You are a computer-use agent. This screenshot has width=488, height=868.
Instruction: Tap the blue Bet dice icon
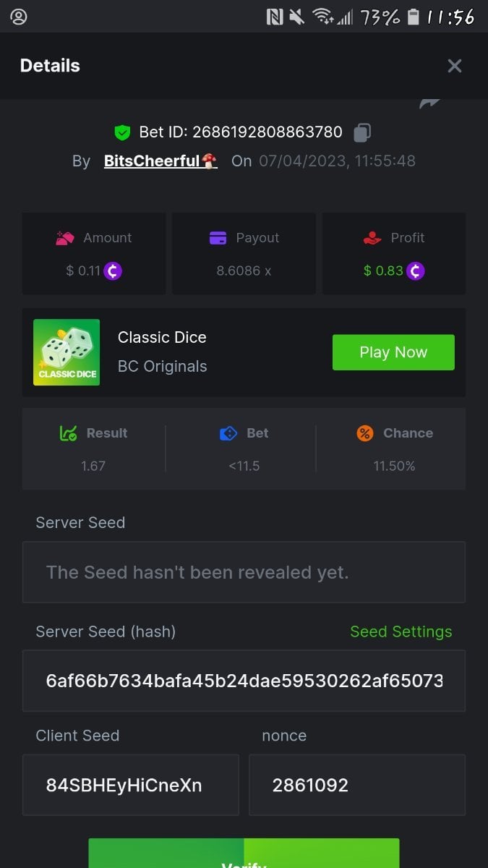click(228, 433)
